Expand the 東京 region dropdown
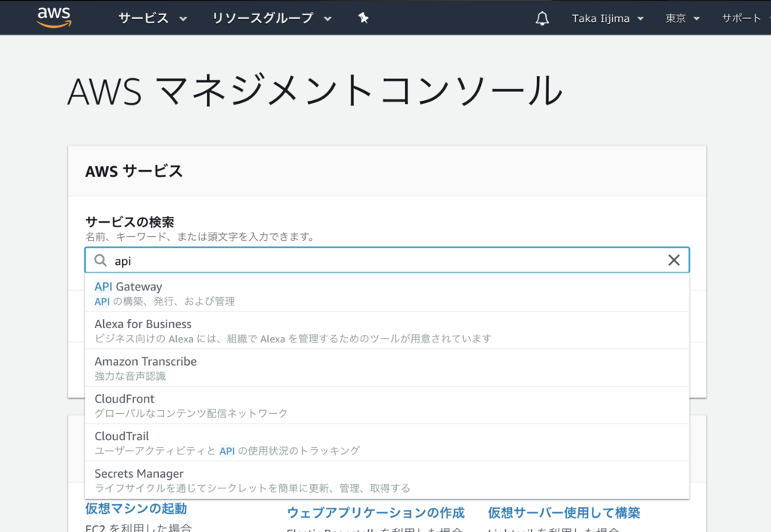771x532 pixels. [682, 19]
